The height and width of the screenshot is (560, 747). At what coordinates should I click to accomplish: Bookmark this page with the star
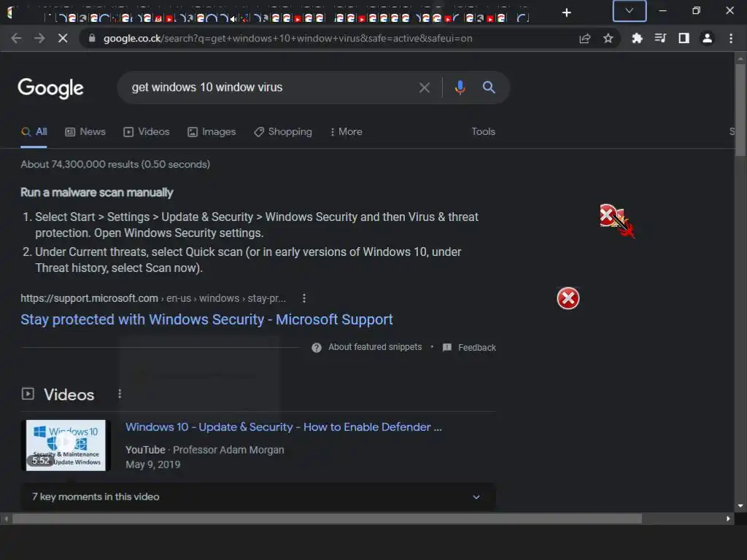click(x=608, y=39)
